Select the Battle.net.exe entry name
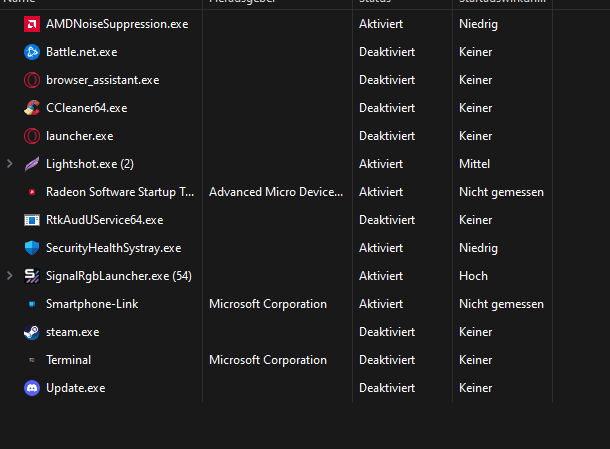Image resolution: width=610 pixels, height=449 pixels. (x=82, y=52)
